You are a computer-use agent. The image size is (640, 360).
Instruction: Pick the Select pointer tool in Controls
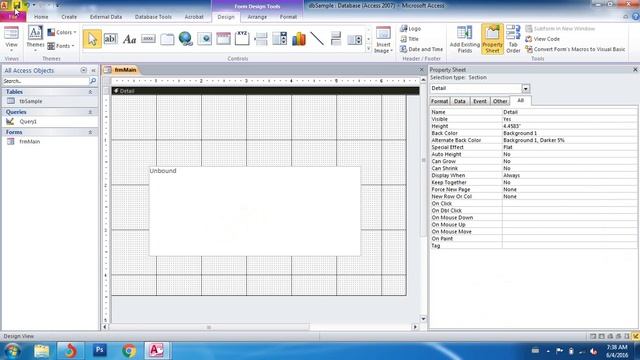pos(92,39)
